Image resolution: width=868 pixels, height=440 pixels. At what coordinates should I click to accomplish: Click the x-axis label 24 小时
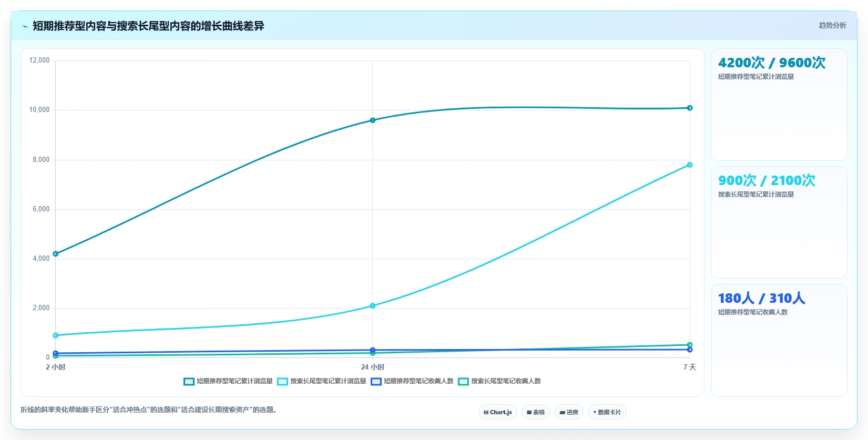pyautogui.click(x=373, y=367)
